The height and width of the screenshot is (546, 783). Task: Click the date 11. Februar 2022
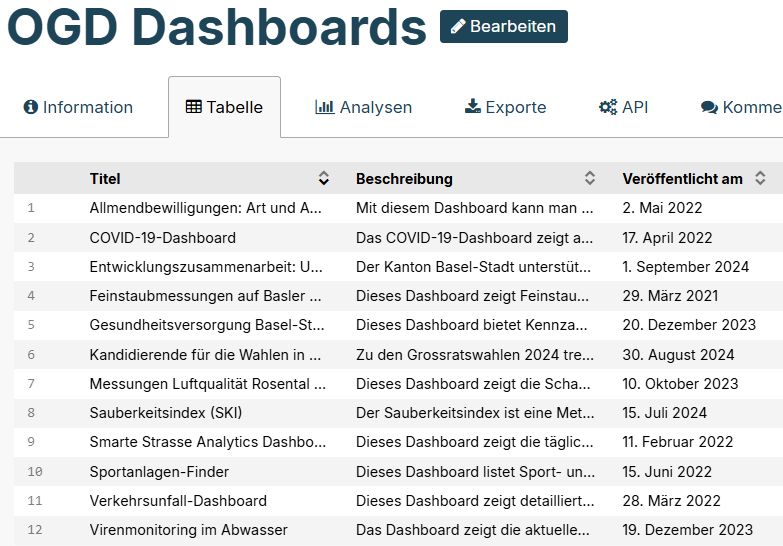click(x=678, y=442)
